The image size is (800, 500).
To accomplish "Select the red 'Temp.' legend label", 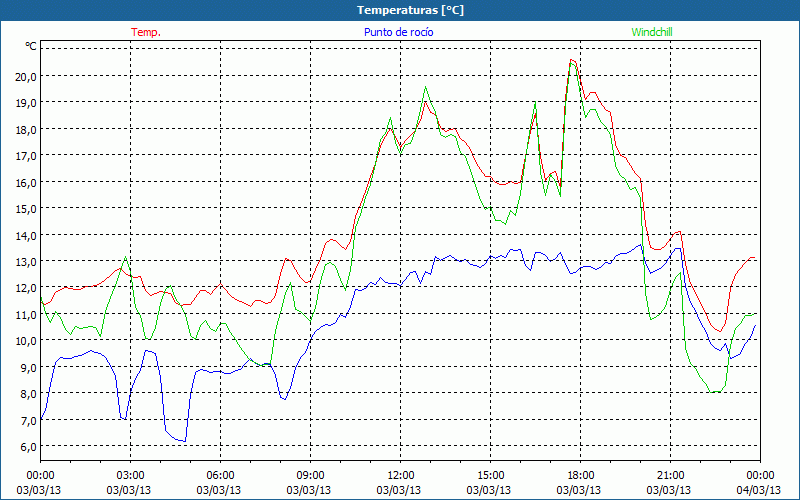I will 146,32.
